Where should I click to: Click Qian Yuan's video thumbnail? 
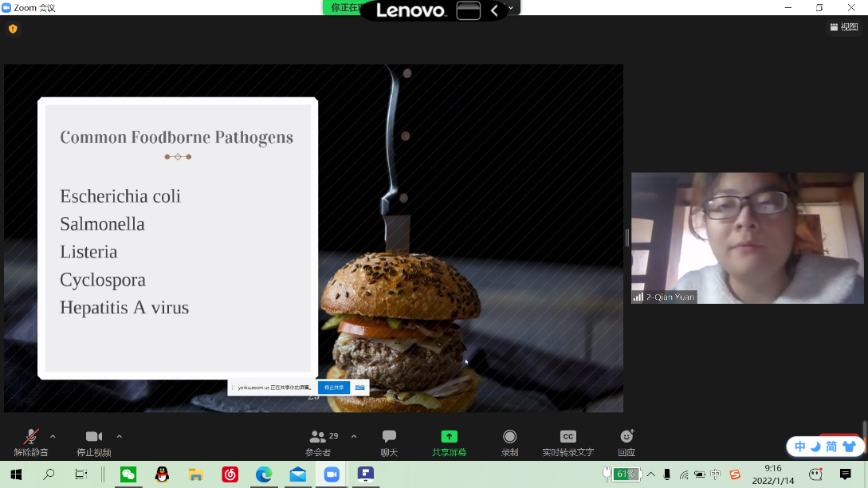(x=747, y=238)
